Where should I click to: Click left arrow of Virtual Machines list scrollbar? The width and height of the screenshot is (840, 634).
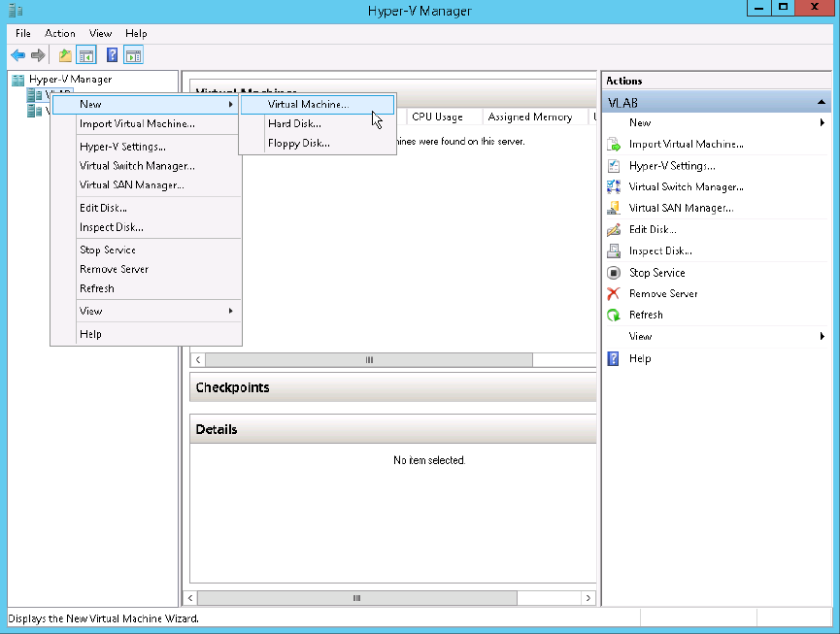198,360
